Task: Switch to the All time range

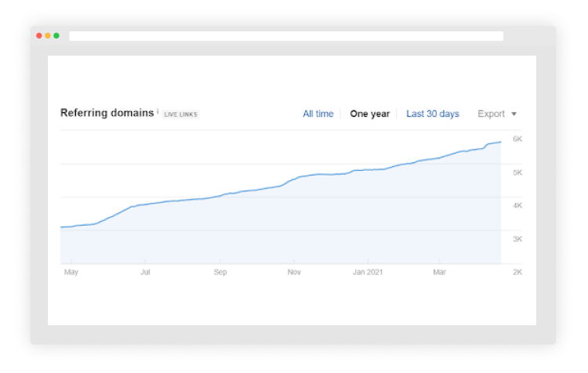Action: tap(318, 114)
